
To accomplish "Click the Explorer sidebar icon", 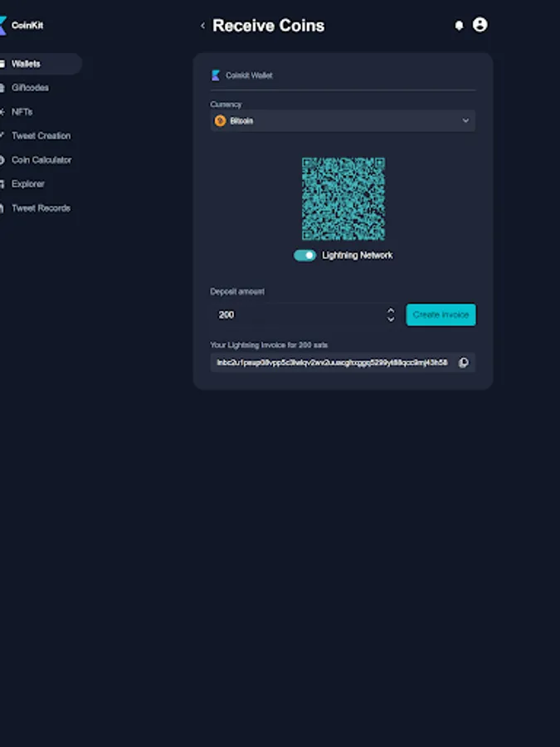I will [2, 184].
